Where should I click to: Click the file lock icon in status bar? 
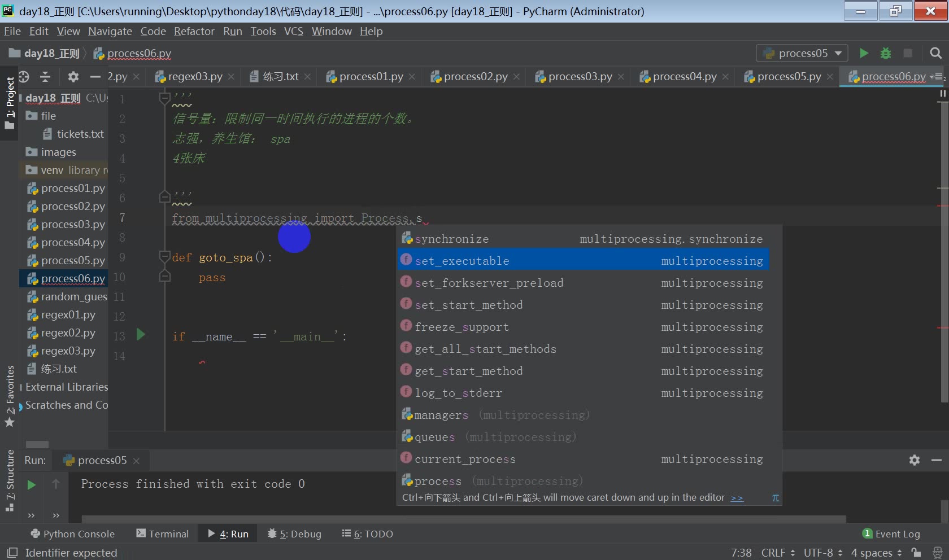pyautogui.click(x=916, y=552)
